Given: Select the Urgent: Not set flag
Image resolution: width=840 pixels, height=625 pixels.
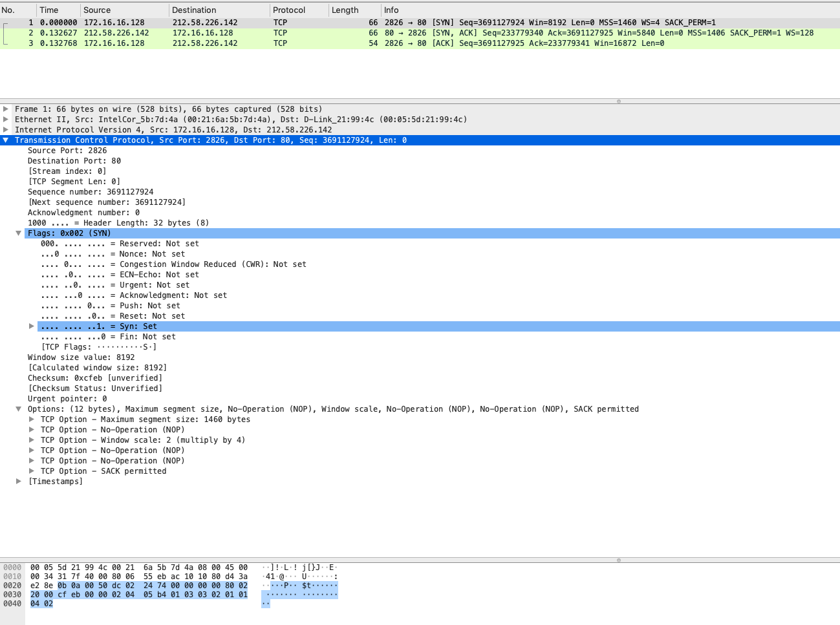Looking at the screenshot, I should pyautogui.click(x=115, y=285).
